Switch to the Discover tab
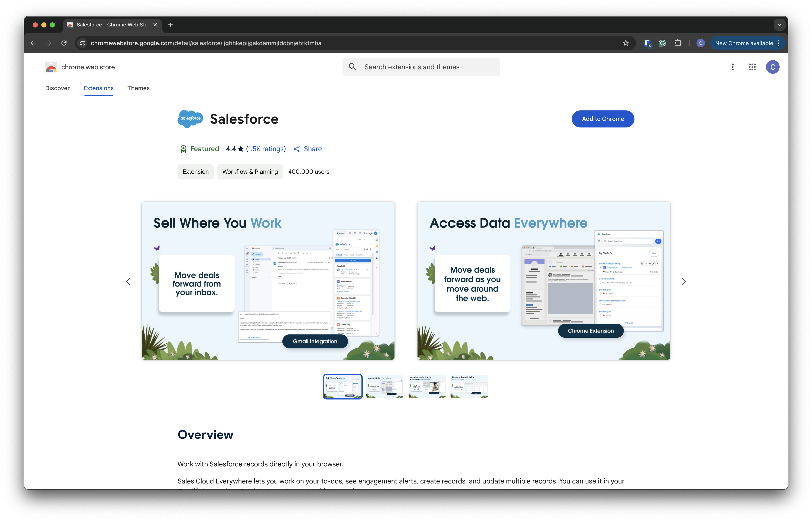 click(57, 88)
